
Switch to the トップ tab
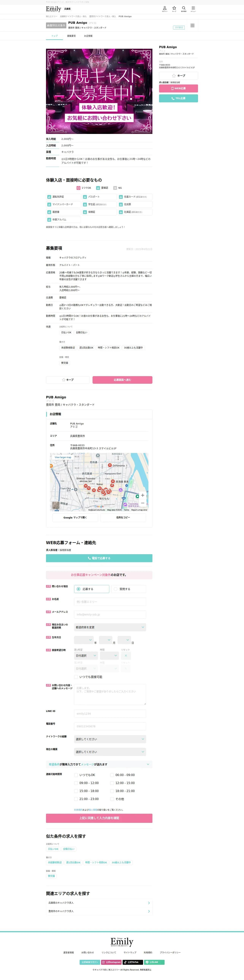pos(54,36)
